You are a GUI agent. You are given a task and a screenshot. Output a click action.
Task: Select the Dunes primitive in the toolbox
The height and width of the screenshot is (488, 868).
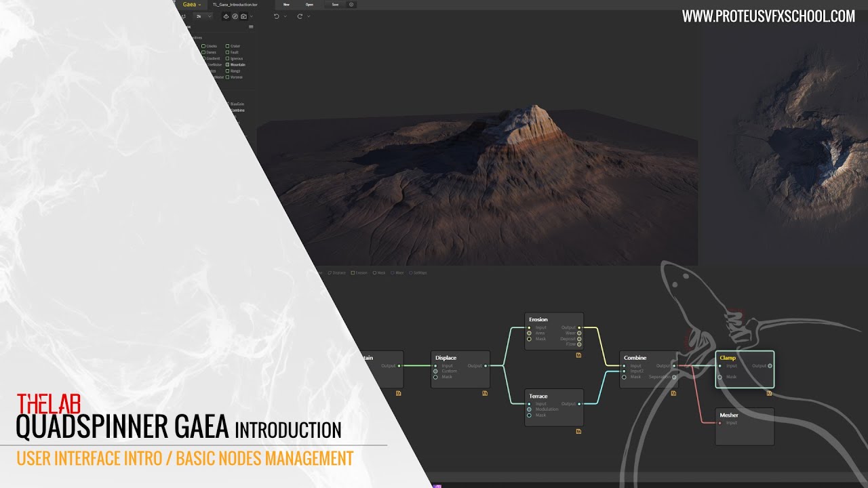tap(209, 52)
